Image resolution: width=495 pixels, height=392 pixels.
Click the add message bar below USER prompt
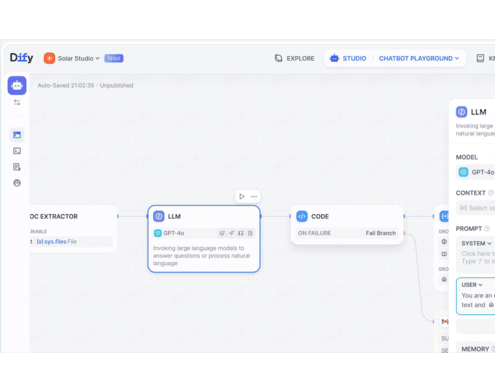click(475, 326)
